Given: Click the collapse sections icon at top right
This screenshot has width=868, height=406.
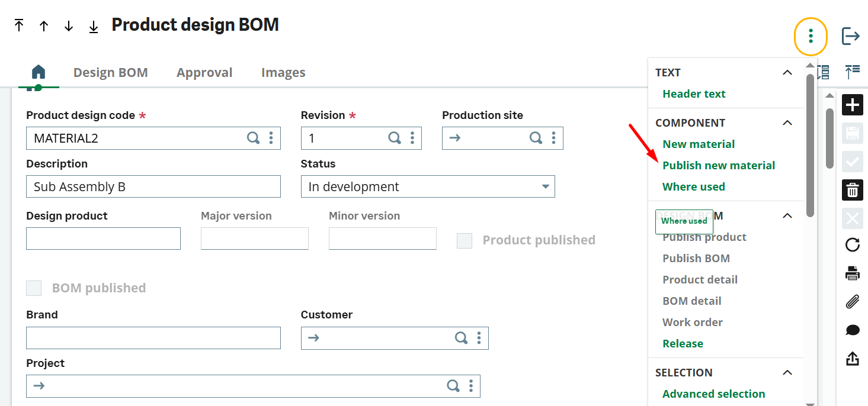Looking at the screenshot, I should (852, 72).
